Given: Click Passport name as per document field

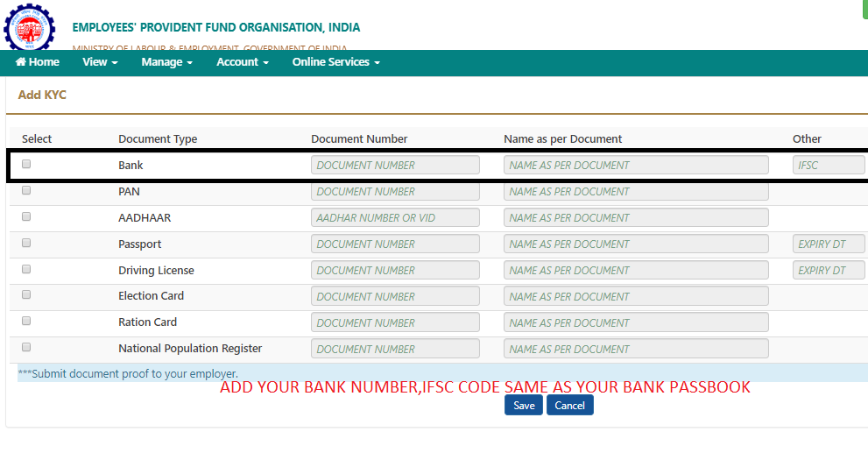Looking at the screenshot, I should pos(636,244).
